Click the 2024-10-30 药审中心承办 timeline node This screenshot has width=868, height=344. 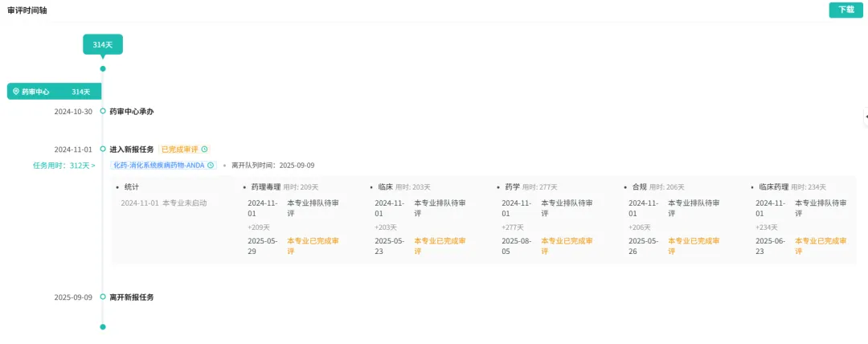(x=103, y=111)
